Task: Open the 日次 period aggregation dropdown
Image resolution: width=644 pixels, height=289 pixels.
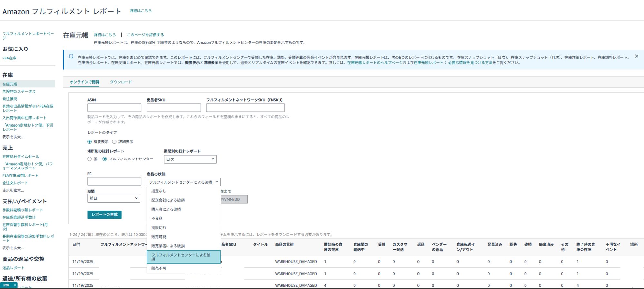Action: point(190,159)
